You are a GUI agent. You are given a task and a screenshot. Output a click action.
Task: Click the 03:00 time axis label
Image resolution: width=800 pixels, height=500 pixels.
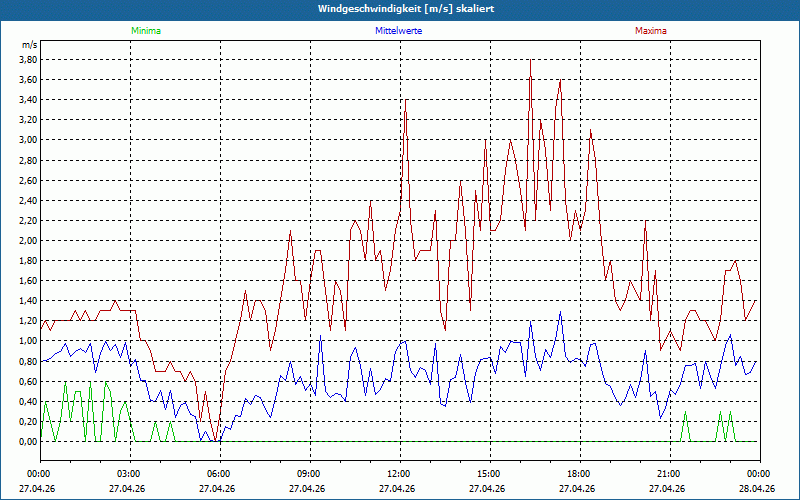click(x=128, y=474)
